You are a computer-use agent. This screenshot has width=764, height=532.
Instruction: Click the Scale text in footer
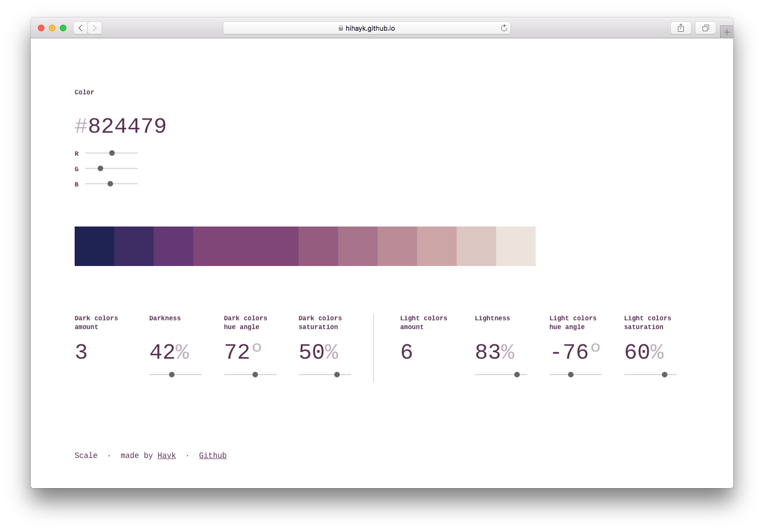point(86,455)
